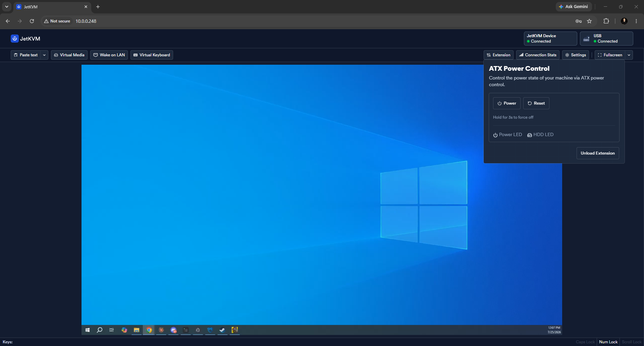
Task: Close the JetKVM browser tab
Action: [86, 7]
